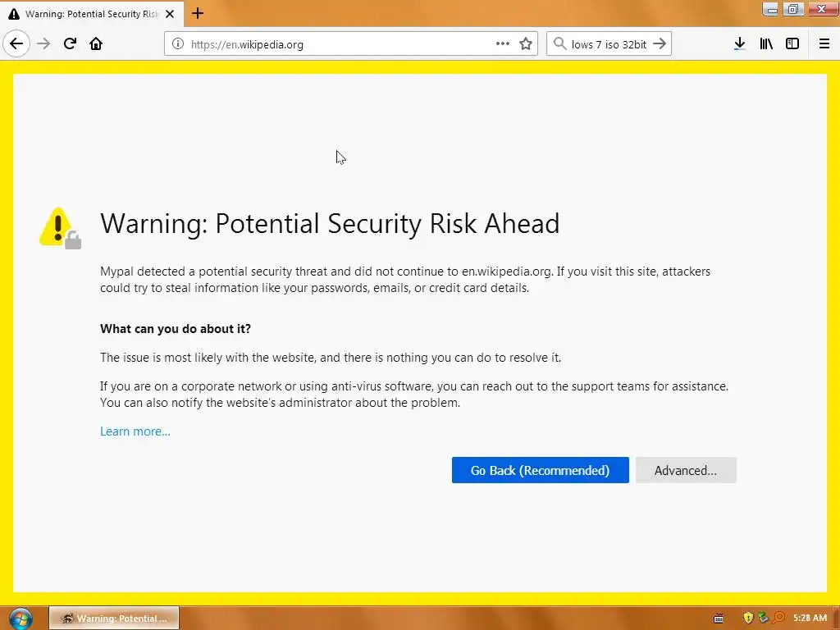This screenshot has height=630, width=840.
Task: Open page actions three-dots menu
Action: [503, 44]
